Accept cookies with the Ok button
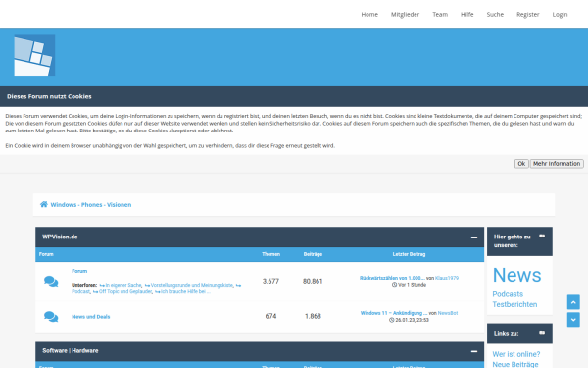This screenshot has width=588, height=368. [521, 164]
